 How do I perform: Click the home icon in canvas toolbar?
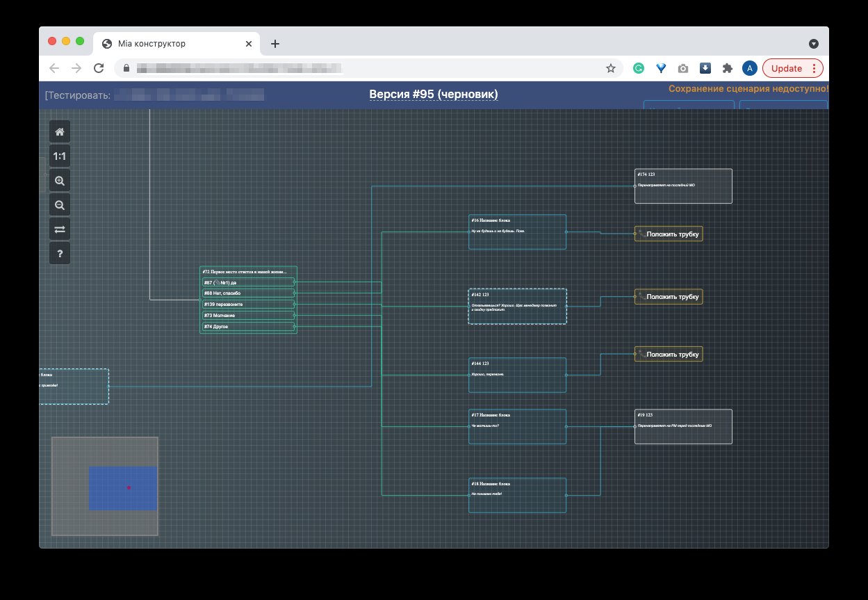[60, 132]
